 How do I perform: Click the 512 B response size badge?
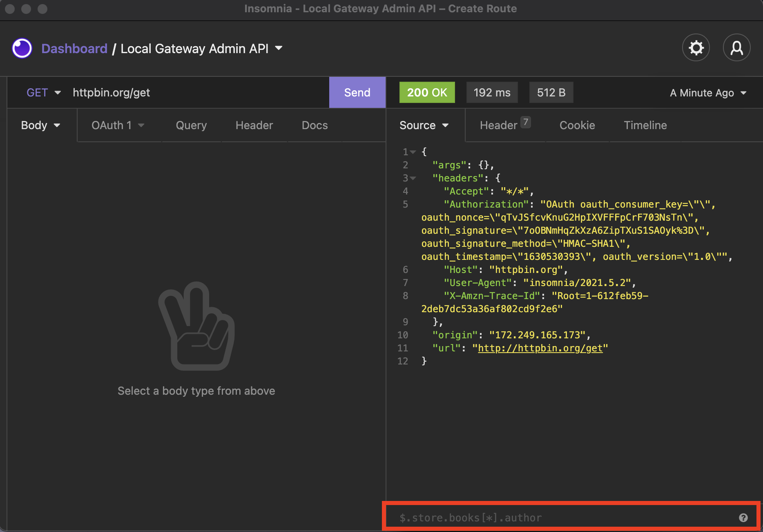551,92
